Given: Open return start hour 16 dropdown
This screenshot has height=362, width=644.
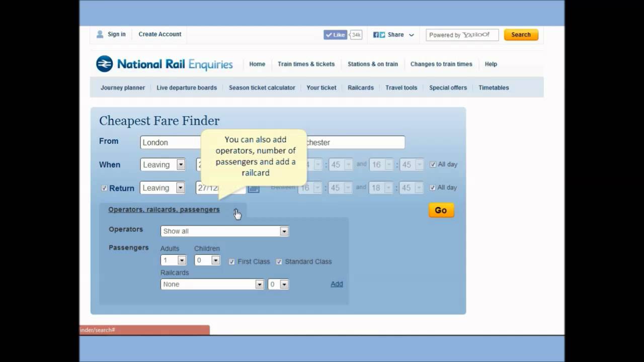Looking at the screenshot, I should pos(310,188).
